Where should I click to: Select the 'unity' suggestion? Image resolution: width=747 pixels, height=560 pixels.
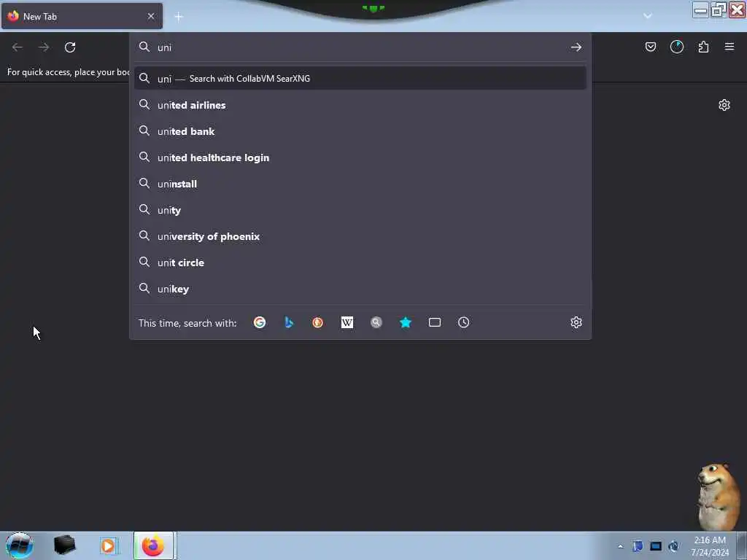point(360,210)
